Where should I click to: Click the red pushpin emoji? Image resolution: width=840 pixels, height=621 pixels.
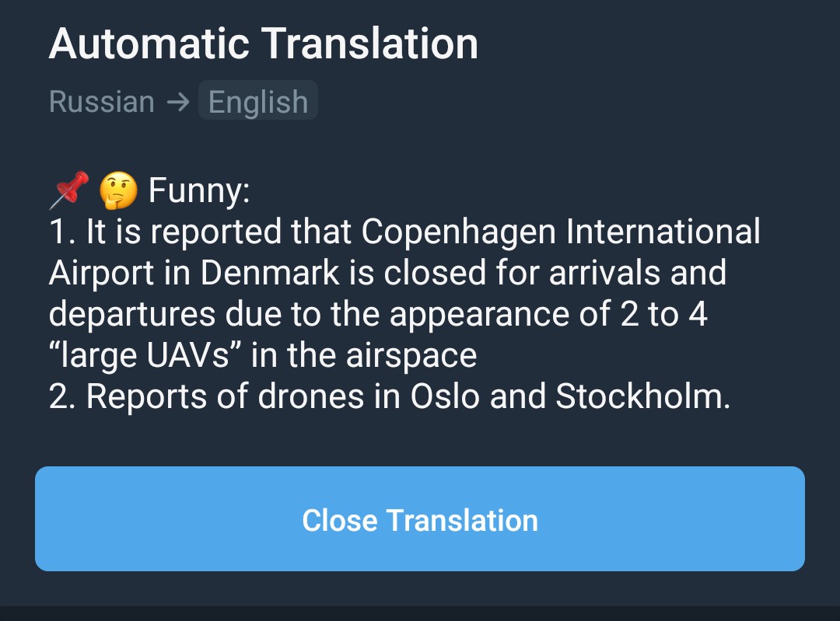[x=70, y=190]
